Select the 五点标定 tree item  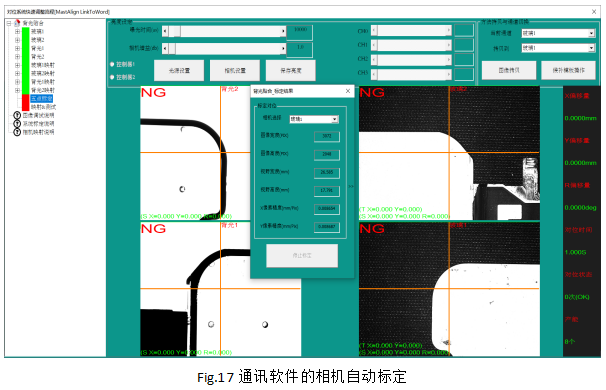41,99
